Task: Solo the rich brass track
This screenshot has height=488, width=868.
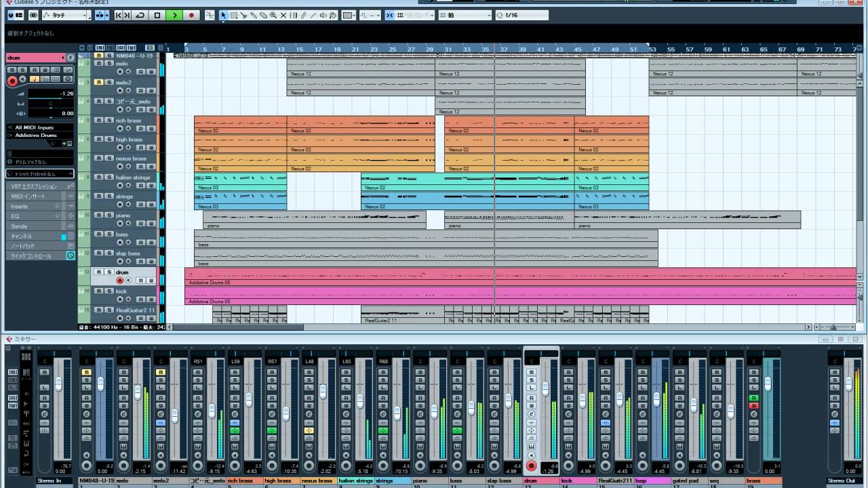Action: (x=108, y=121)
